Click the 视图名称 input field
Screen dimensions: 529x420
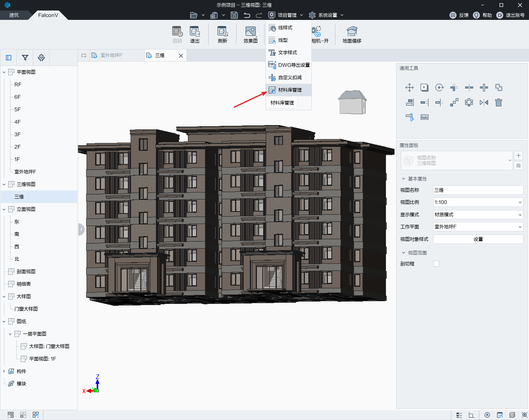(x=478, y=190)
